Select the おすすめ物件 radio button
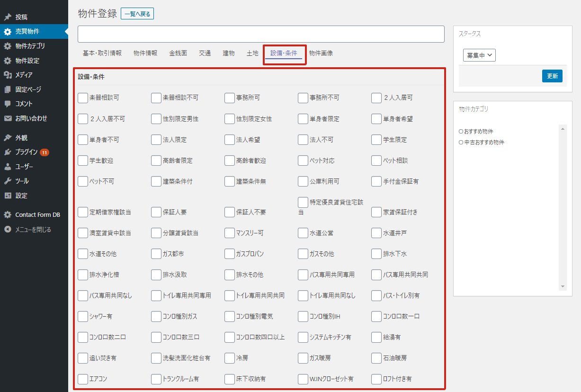The image size is (581, 392). 461,132
